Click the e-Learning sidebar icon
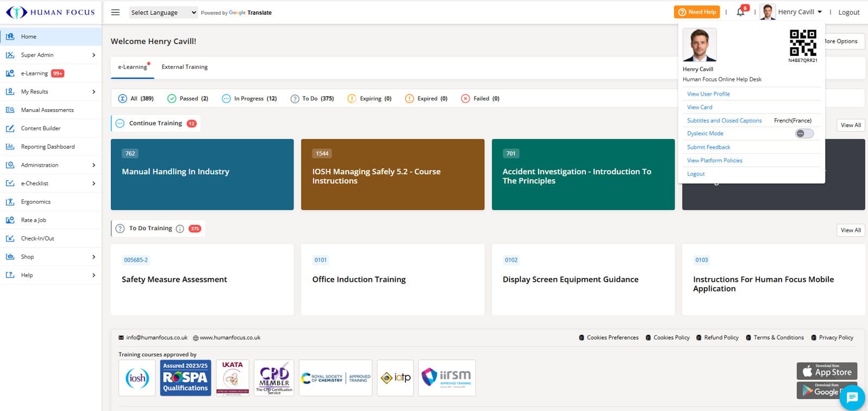The height and width of the screenshot is (411, 868). (x=10, y=73)
